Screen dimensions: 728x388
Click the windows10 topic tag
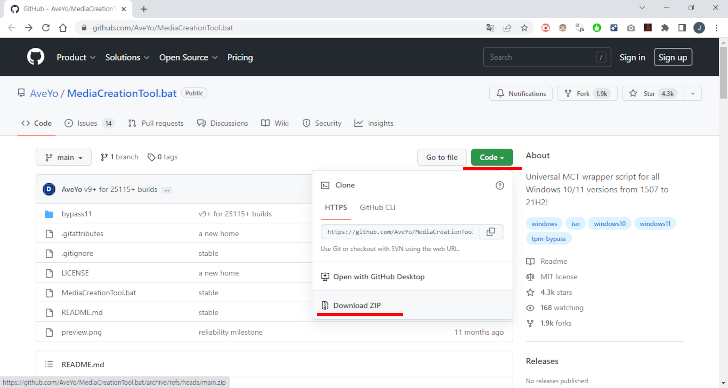[x=609, y=224]
